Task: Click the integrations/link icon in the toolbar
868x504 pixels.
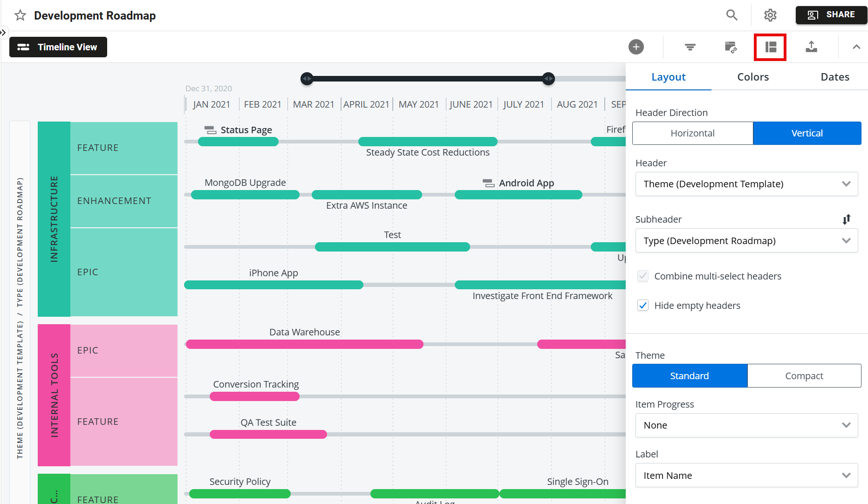Action: [x=730, y=47]
